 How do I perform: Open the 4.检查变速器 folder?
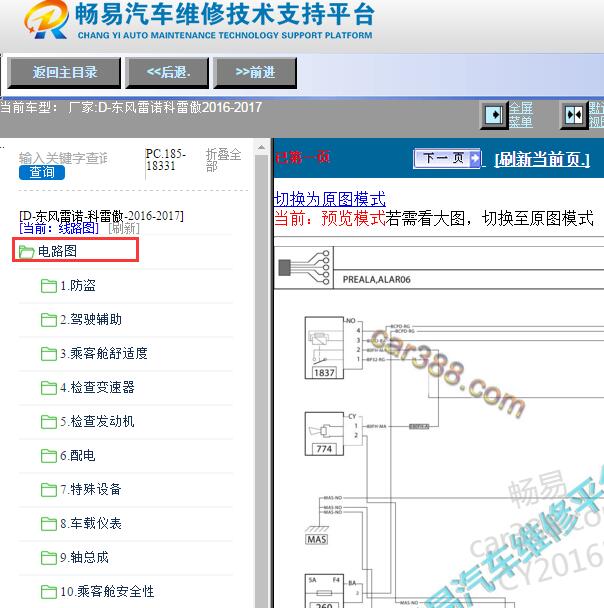pyautogui.click(x=97, y=387)
